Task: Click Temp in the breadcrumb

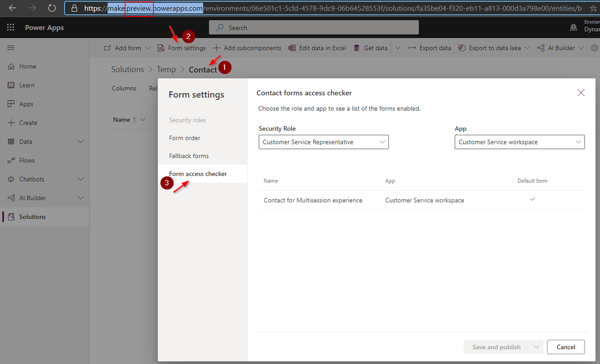Action: click(x=166, y=69)
